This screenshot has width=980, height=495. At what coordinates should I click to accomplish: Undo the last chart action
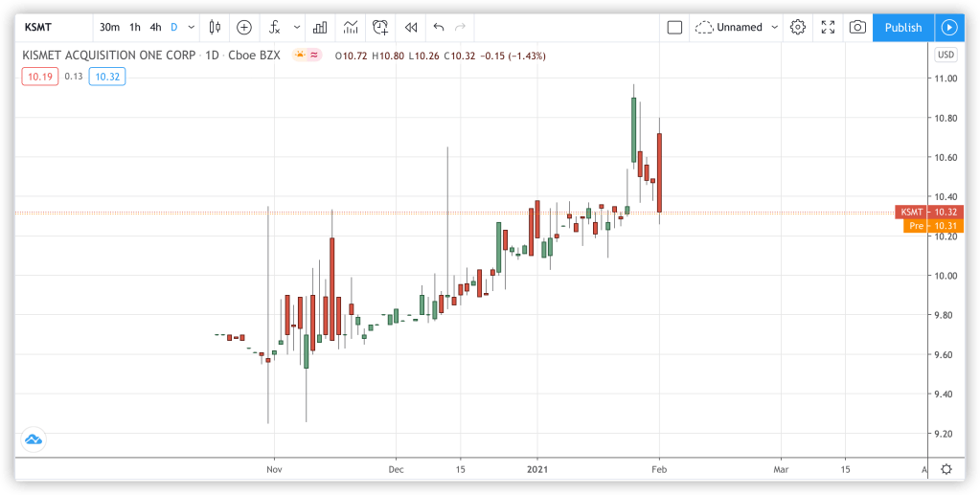[439, 28]
